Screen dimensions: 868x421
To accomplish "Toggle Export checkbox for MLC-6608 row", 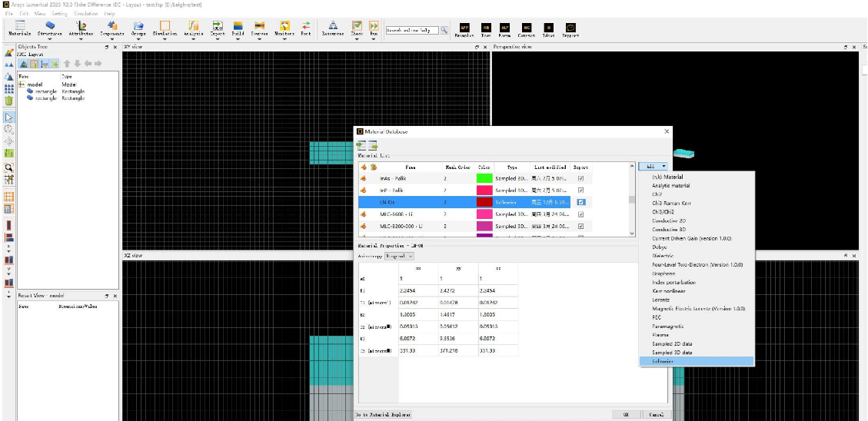I will click(580, 214).
